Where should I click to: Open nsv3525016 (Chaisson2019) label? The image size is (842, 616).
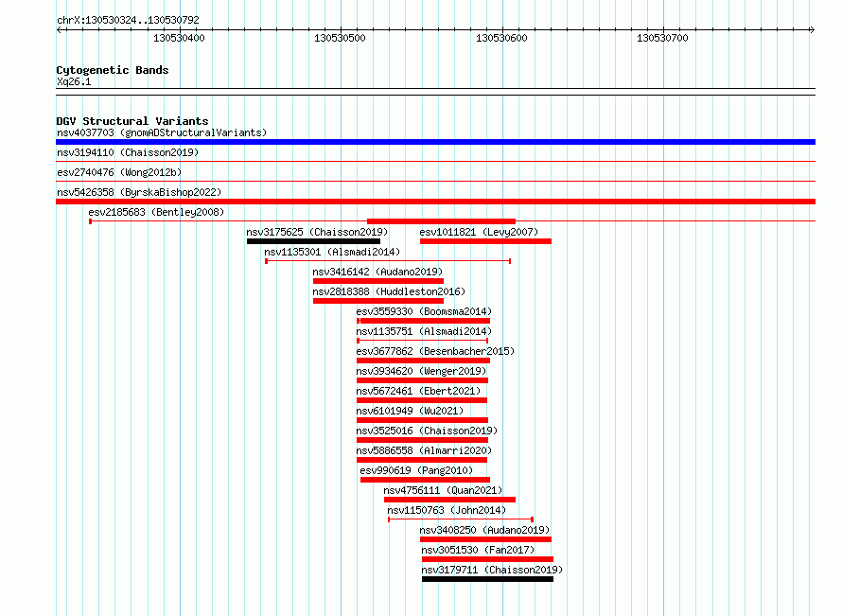click(x=427, y=431)
